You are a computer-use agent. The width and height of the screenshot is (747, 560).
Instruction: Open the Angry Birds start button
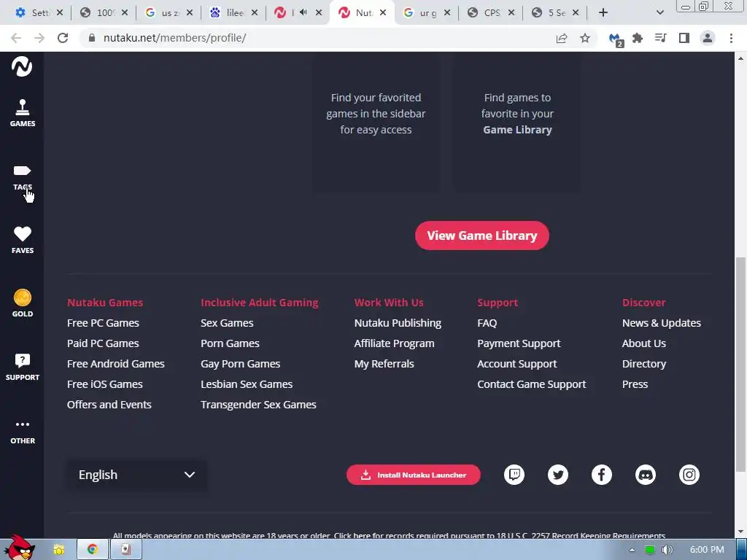click(x=20, y=547)
